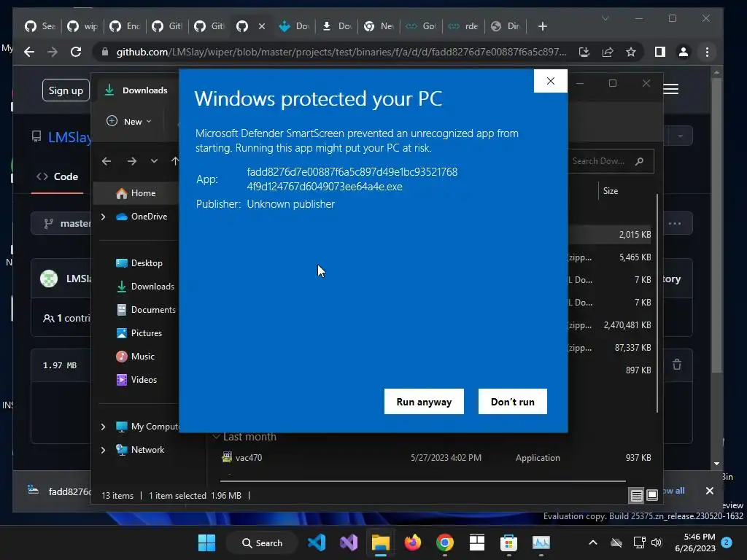Show hidden system tray icons

pos(592,542)
